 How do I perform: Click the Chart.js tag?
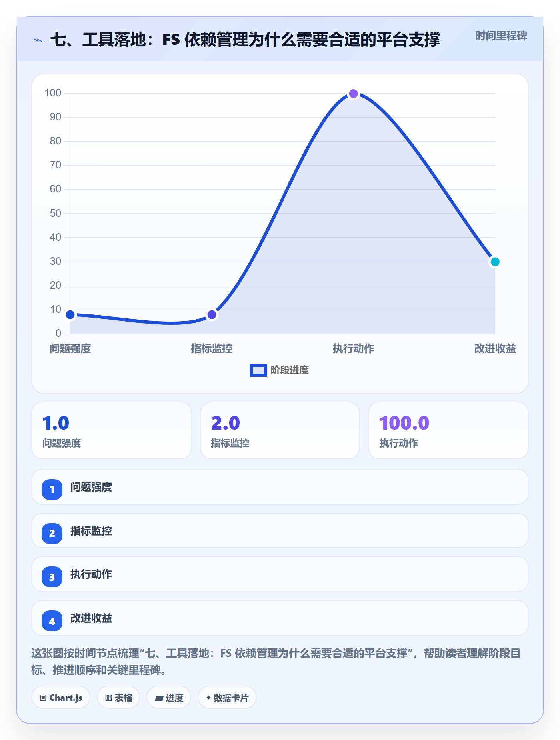tap(61, 698)
